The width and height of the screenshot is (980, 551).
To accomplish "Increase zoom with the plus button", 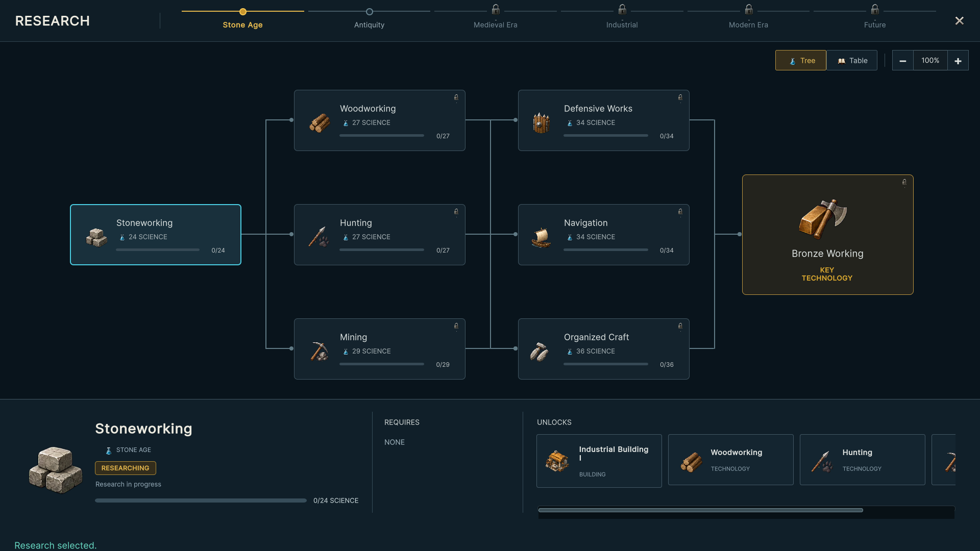I will click(x=958, y=61).
